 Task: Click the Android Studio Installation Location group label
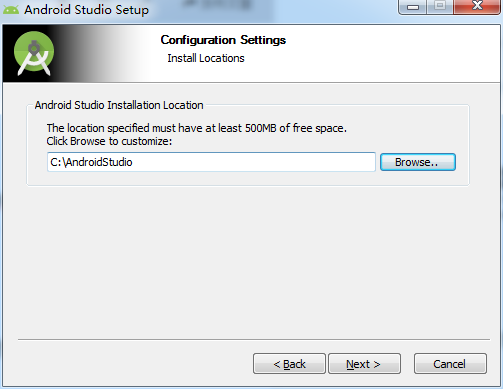[x=119, y=105]
